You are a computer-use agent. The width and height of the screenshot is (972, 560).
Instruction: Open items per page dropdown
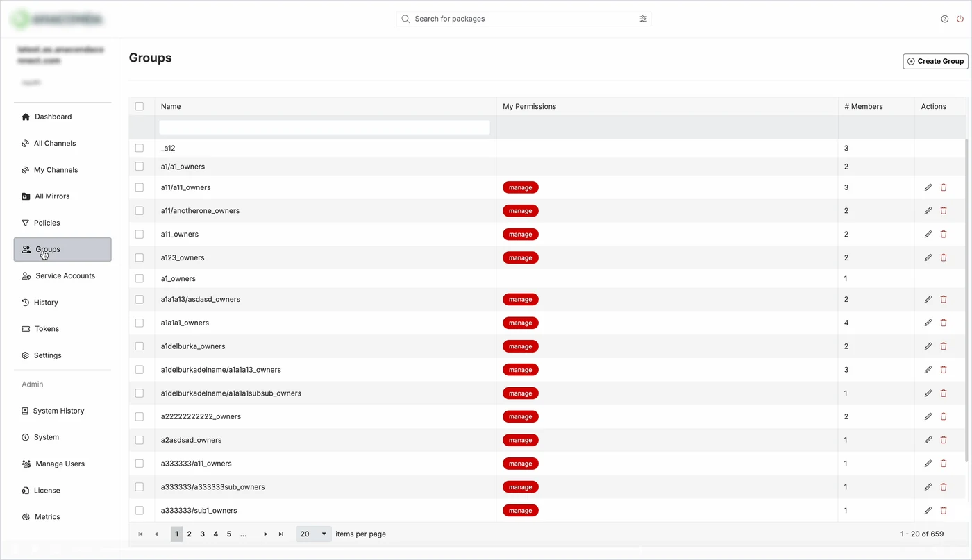(313, 534)
